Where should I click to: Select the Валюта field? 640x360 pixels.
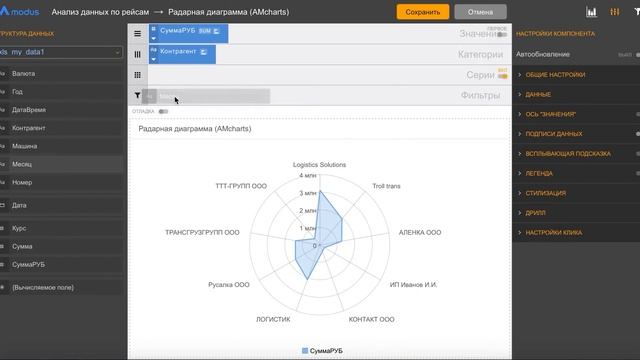pos(61,74)
